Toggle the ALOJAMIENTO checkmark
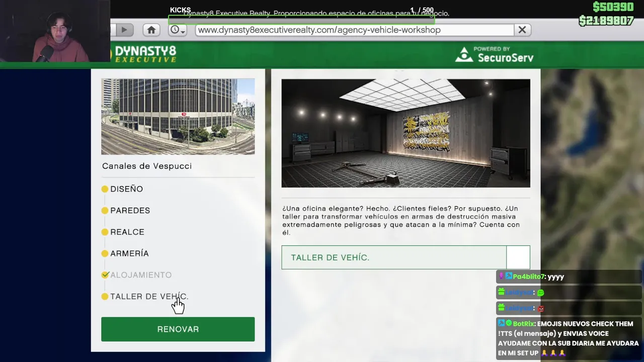This screenshot has width=644, height=362. [x=105, y=275]
